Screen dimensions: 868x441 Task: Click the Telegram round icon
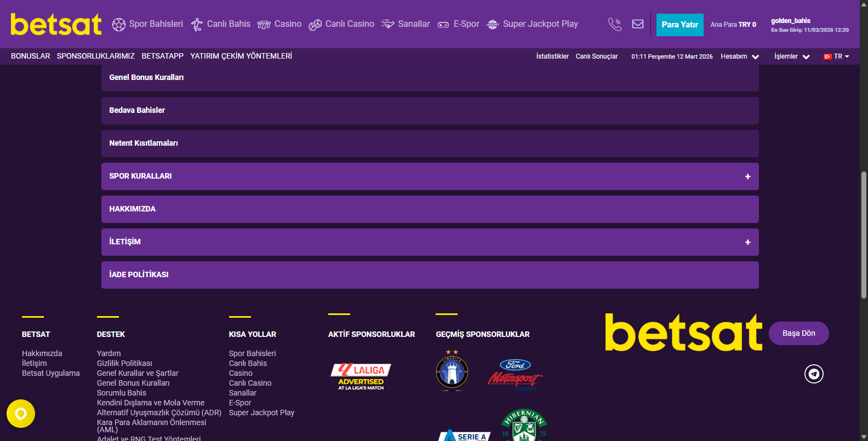tap(814, 374)
